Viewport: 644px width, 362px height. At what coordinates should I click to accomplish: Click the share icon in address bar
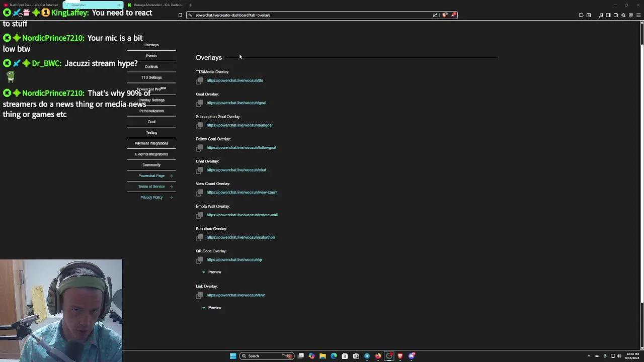tap(435, 15)
